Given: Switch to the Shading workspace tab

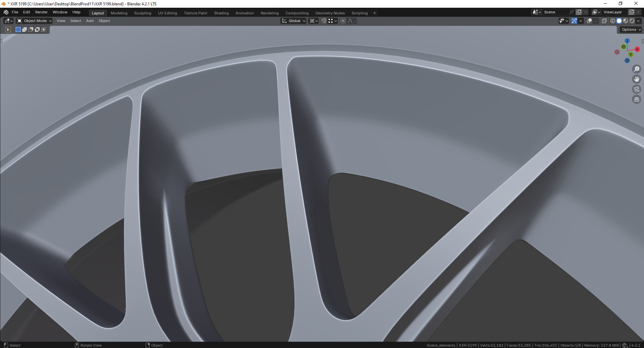Looking at the screenshot, I should click(x=221, y=13).
